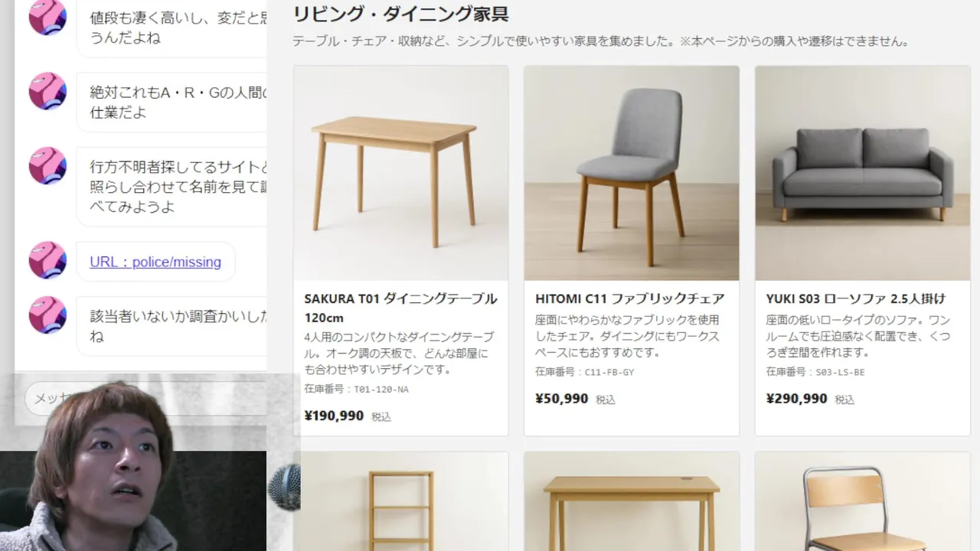
Task: Open the wooden desk product thumbnail in second row
Action: tap(632, 501)
